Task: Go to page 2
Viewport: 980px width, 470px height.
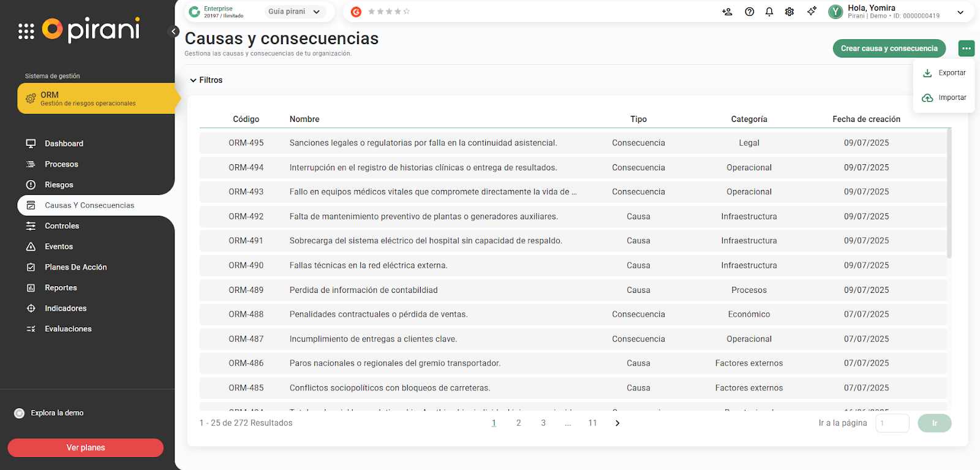Action: (x=519, y=423)
